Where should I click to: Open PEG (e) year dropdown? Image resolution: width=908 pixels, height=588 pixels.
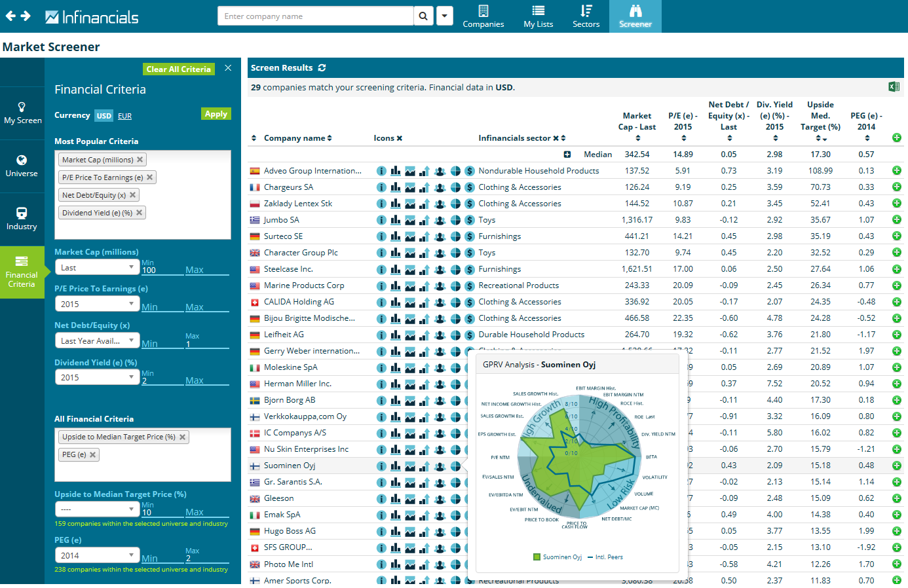coord(97,555)
